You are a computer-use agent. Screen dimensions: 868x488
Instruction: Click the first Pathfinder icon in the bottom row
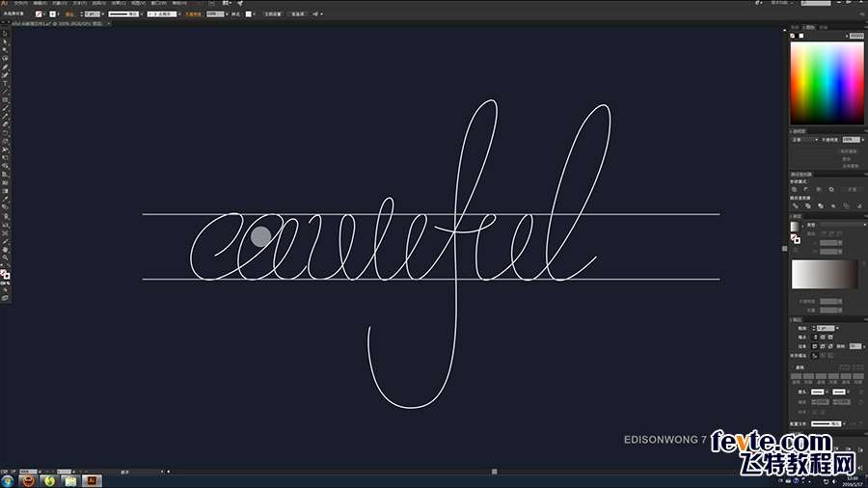pyautogui.click(x=796, y=205)
